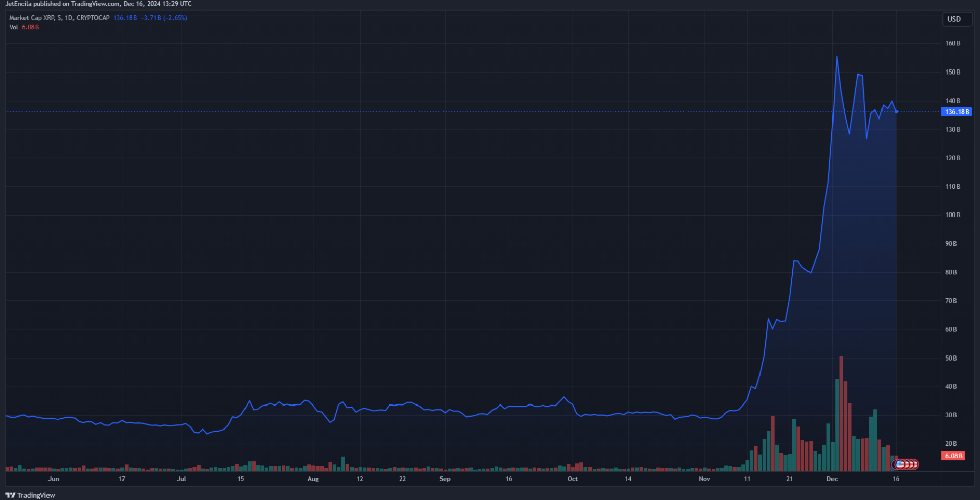Click the Oct label on time axis

point(573,479)
